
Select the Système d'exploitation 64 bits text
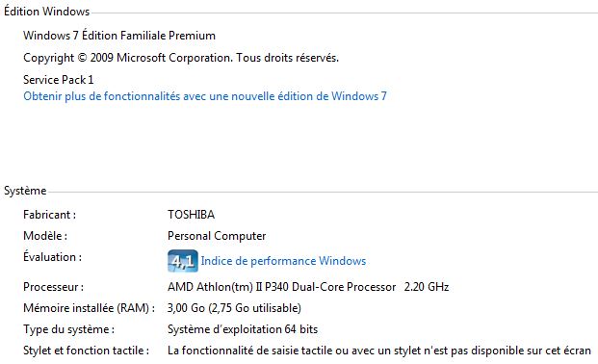(243, 329)
